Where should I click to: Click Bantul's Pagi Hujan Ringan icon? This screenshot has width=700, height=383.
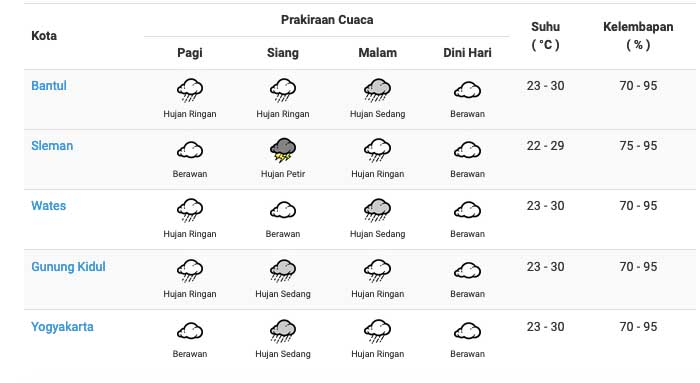coord(190,90)
